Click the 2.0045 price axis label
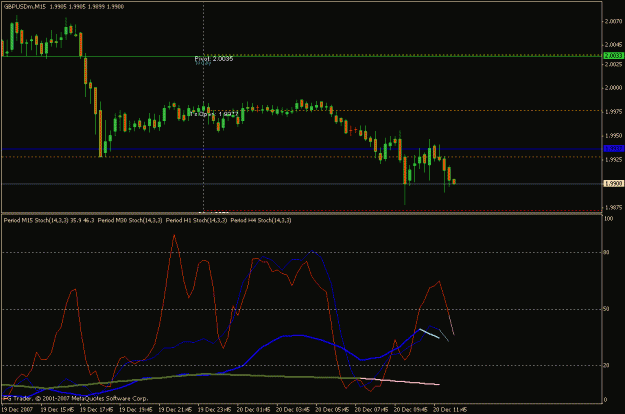 pos(613,45)
